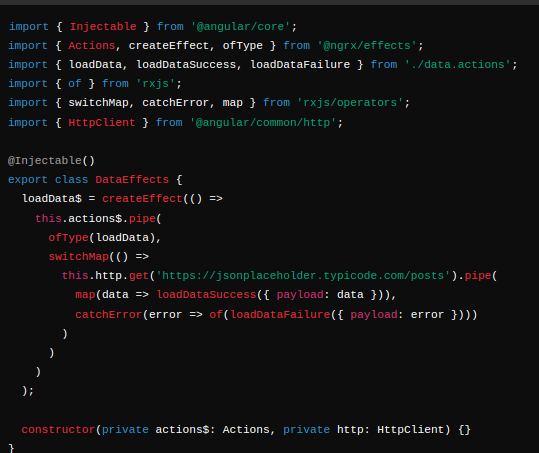This screenshot has width=539, height=453.
Task: Click the Actions type in the constructor
Action: 246,430
